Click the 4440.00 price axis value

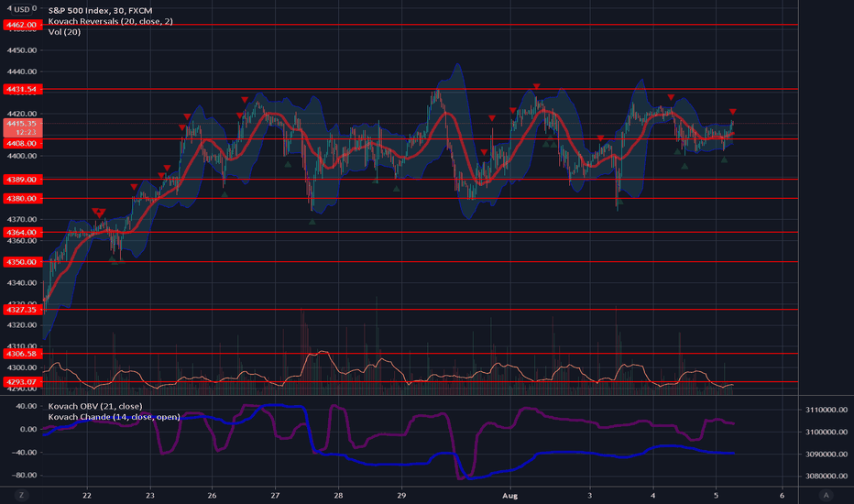coord(22,71)
